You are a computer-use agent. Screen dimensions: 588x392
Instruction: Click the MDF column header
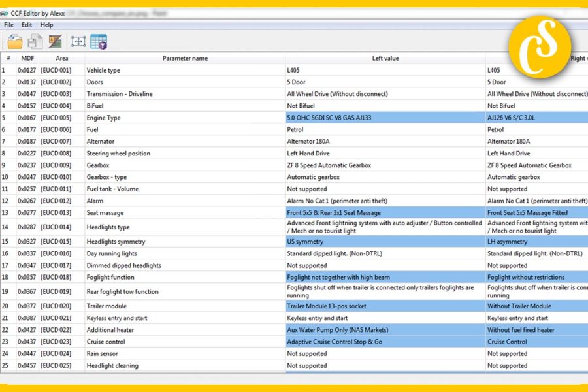click(27, 58)
